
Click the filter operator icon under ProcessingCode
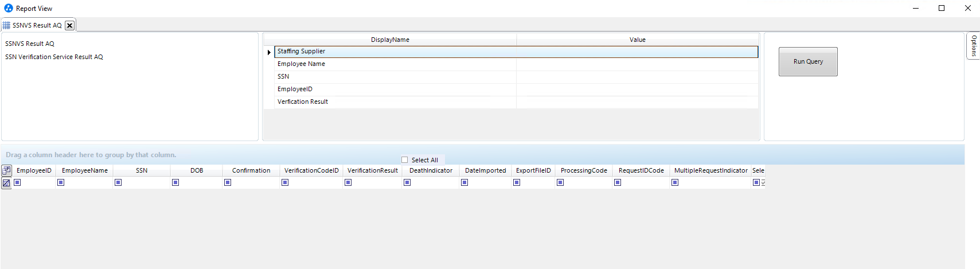pos(560,182)
